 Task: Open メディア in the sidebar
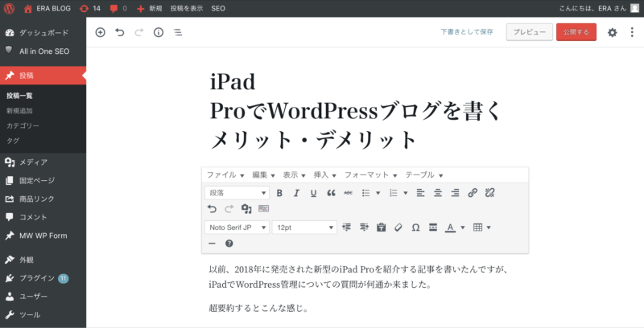[43, 162]
